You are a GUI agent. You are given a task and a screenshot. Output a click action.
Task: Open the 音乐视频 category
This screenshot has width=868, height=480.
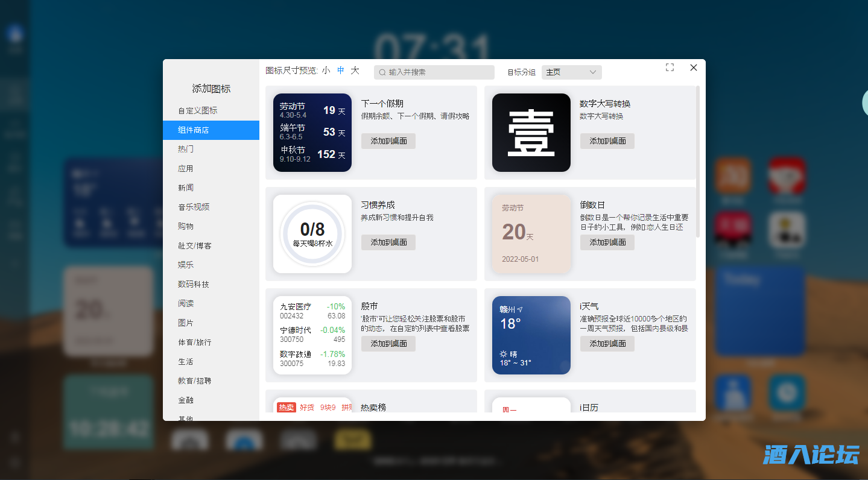click(x=194, y=207)
